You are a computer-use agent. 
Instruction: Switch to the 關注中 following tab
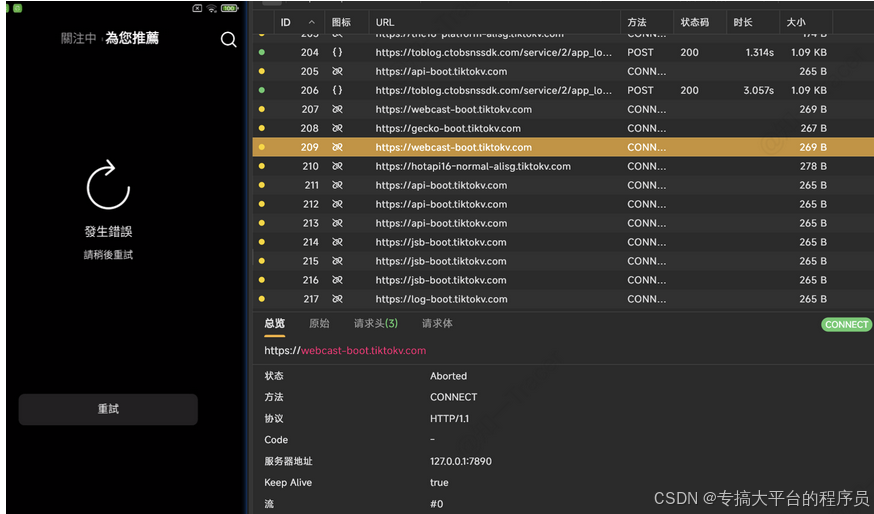[x=79, y=38]
